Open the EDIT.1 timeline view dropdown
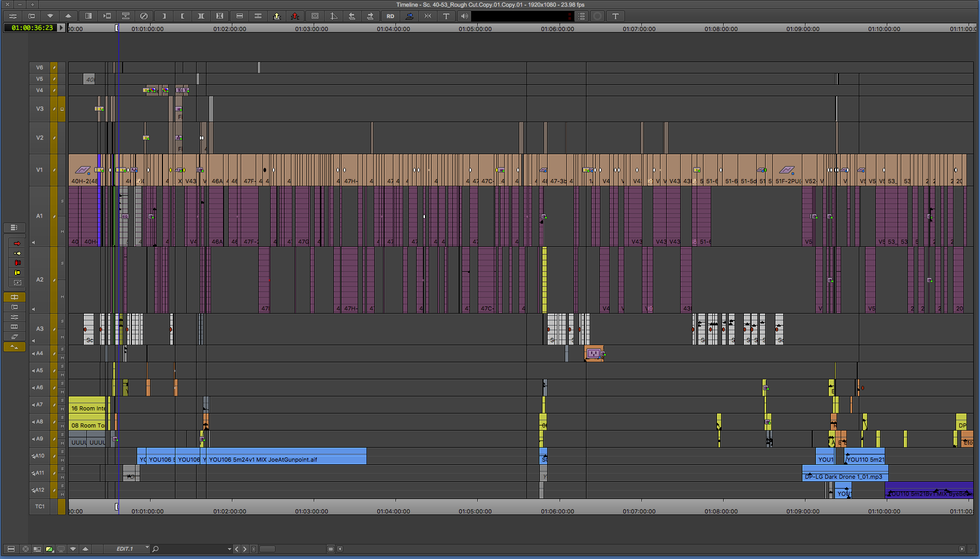The image size is (980, 559). (x=127, y=549)
